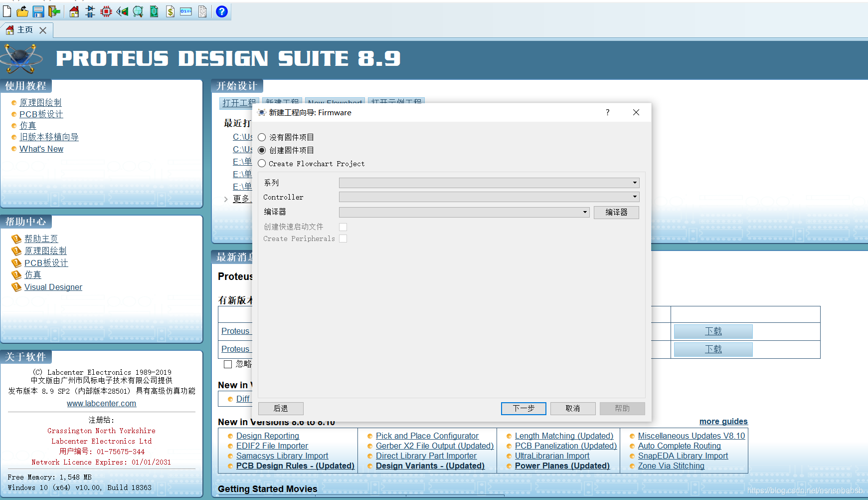Screen dimensions: 868x500
Task: Open Design Explorer green board icon
Action: pos(154,11)
